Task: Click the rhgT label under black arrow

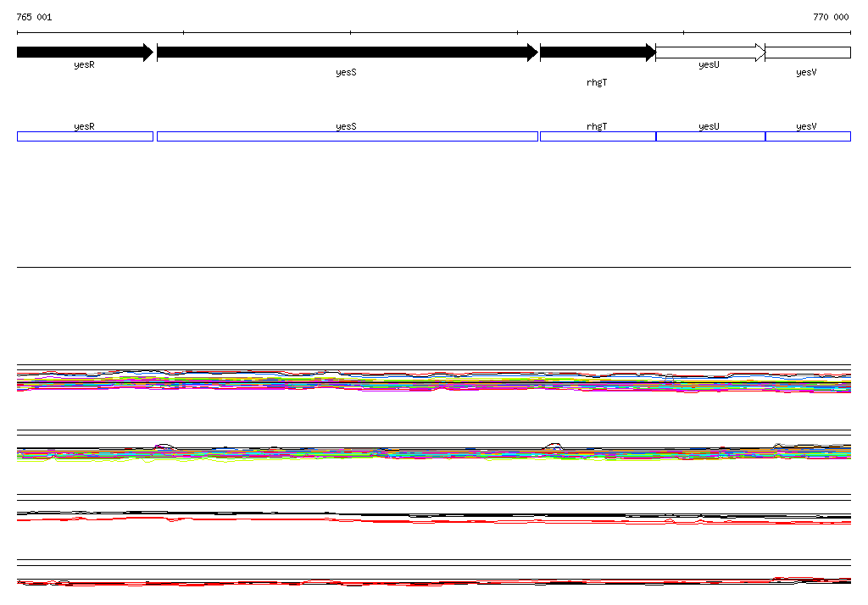Action: coord(597,82)
